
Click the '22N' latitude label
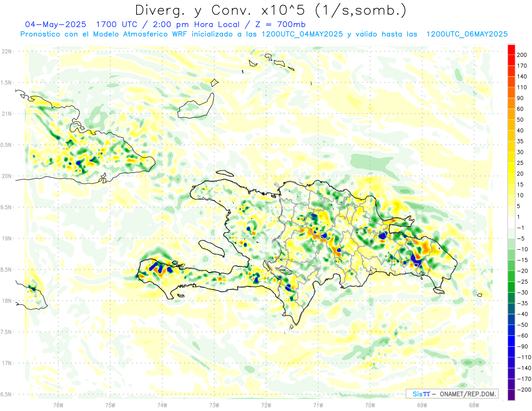pos(7,51)
